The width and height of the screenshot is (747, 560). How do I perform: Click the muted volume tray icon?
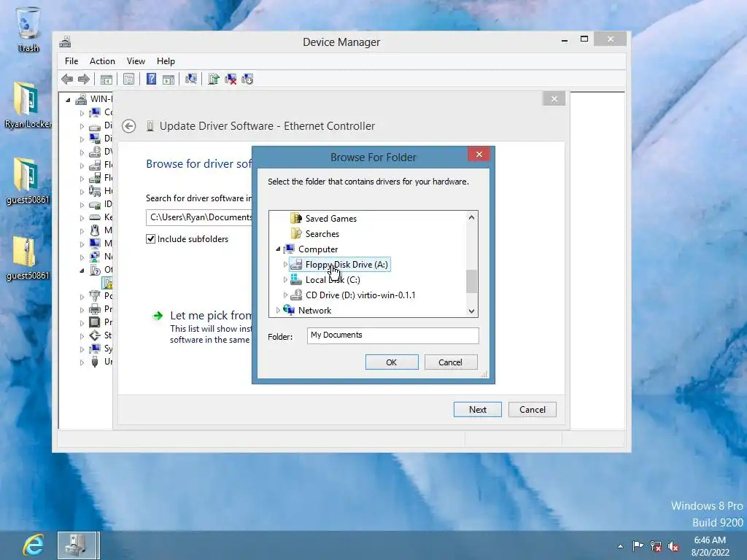click(x=673, y=546)
